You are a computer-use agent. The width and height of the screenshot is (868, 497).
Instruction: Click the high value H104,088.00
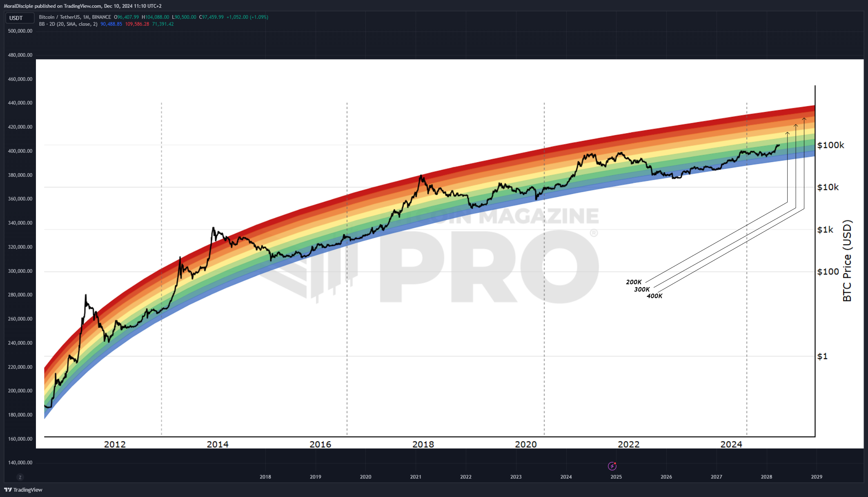point(156,17)
